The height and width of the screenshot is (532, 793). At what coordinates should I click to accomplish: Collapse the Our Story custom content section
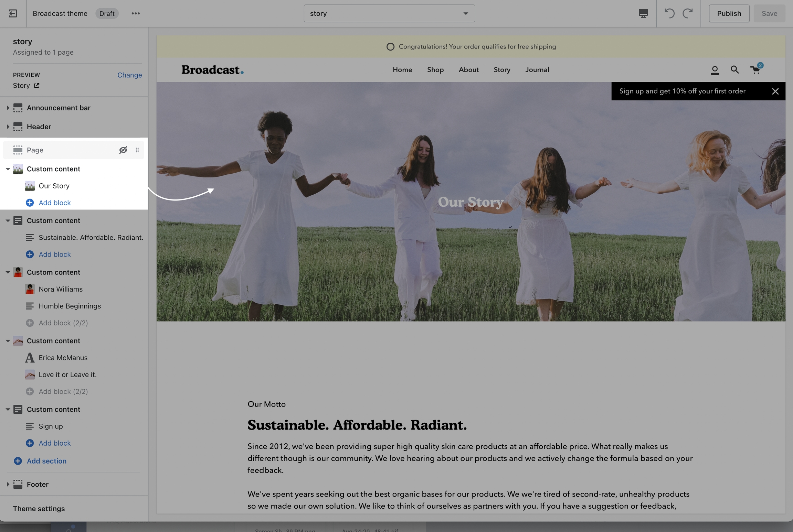pyautogui.click(x=8, y=169)
